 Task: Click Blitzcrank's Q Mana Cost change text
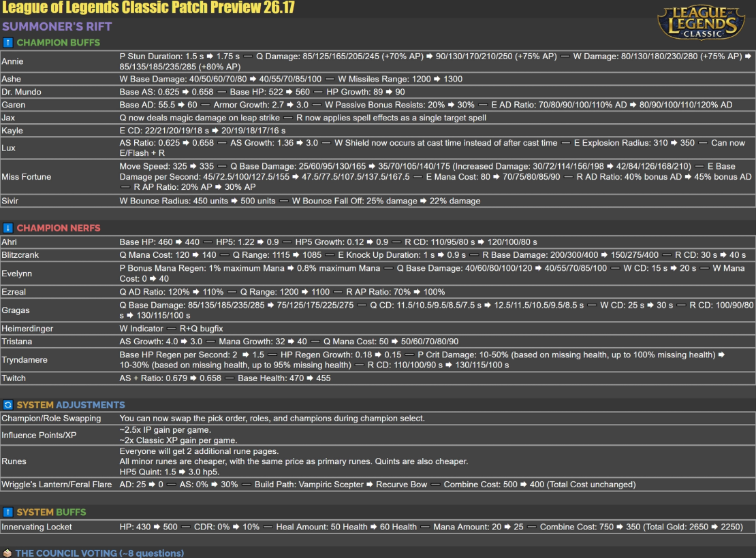[168, 255]
